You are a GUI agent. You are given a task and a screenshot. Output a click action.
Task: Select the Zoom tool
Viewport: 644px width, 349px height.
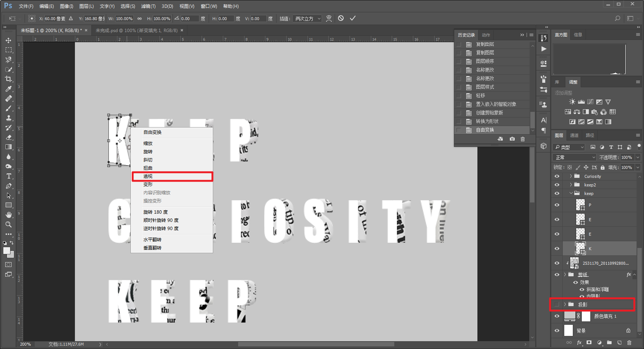[x=8, y=224]
